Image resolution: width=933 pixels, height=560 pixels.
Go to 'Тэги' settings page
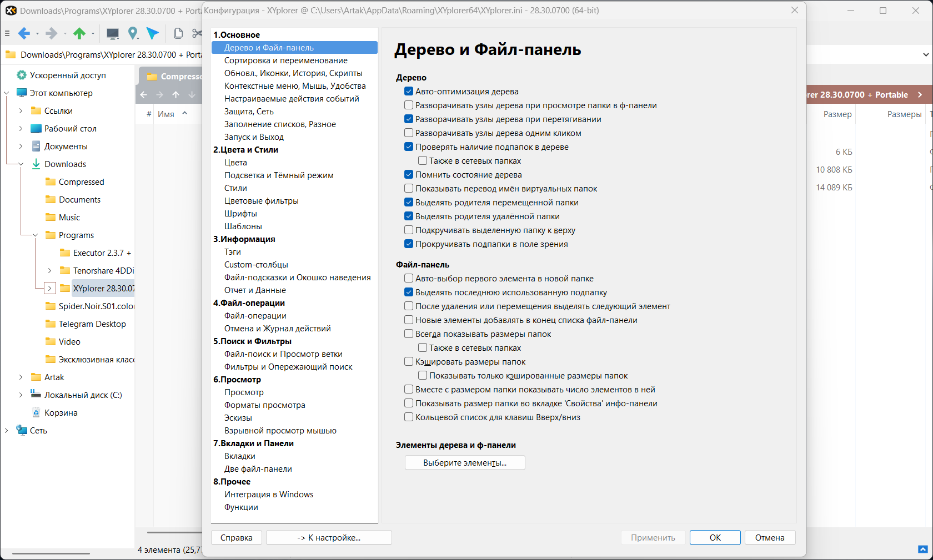233,252
